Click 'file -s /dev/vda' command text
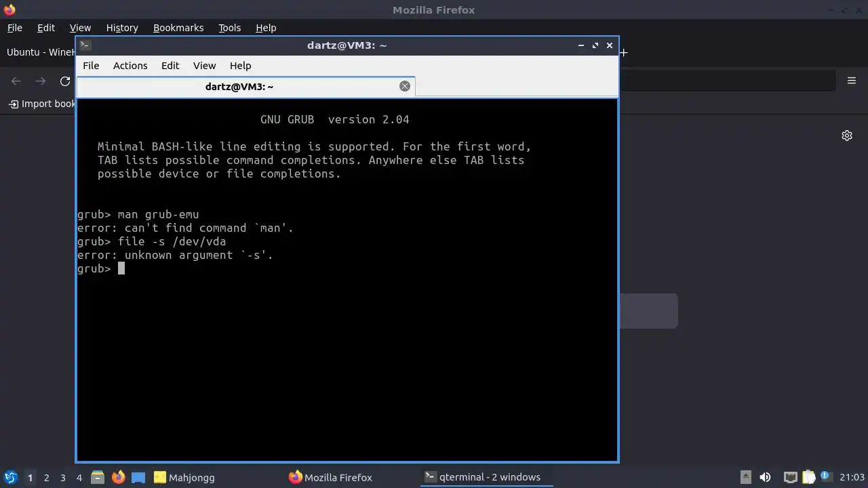The height and width of the screenshot is (488, 868). click(x=172, y=241)
